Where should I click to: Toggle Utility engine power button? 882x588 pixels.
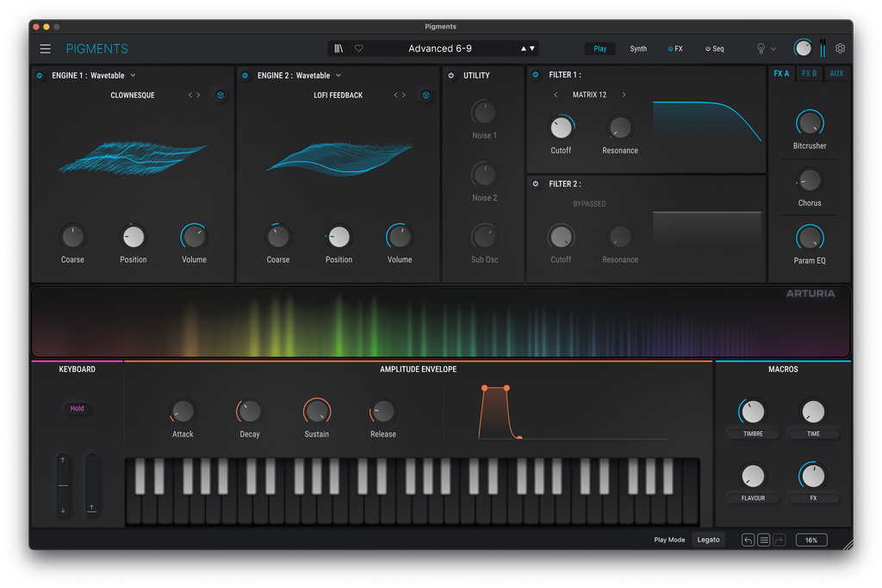(451, 75)
